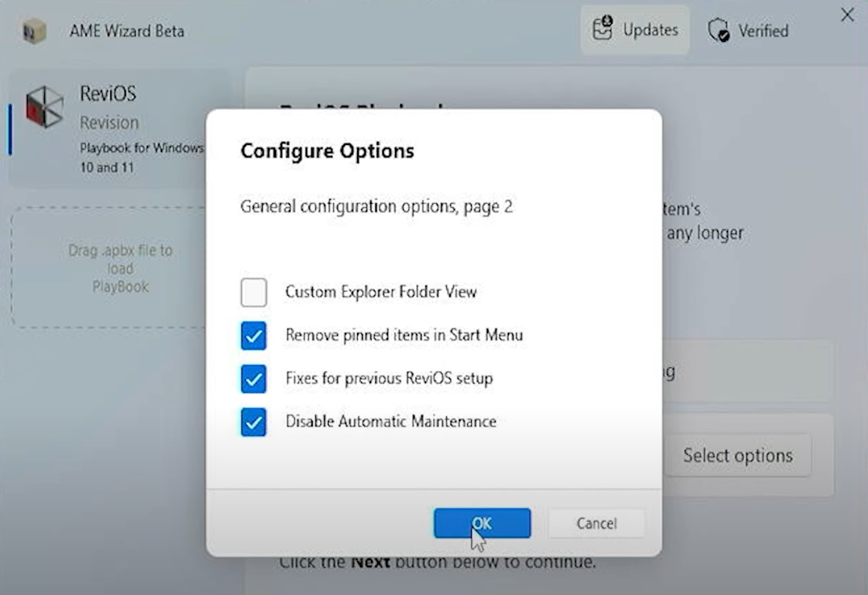The image size is (868, 595).
Task: Close the AME Wizard window
Action: [847, 15]
